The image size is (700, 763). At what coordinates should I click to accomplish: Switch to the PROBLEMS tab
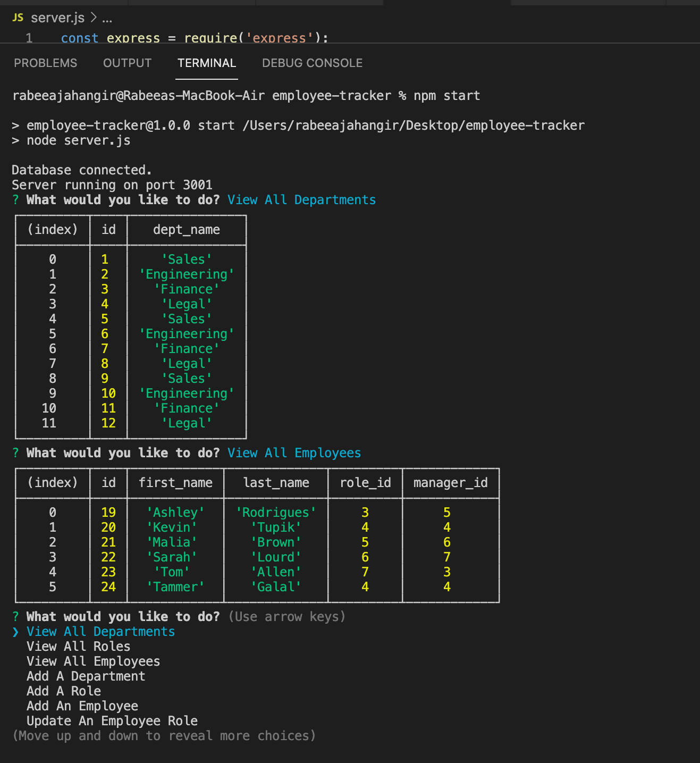click(x=46, y=63)
